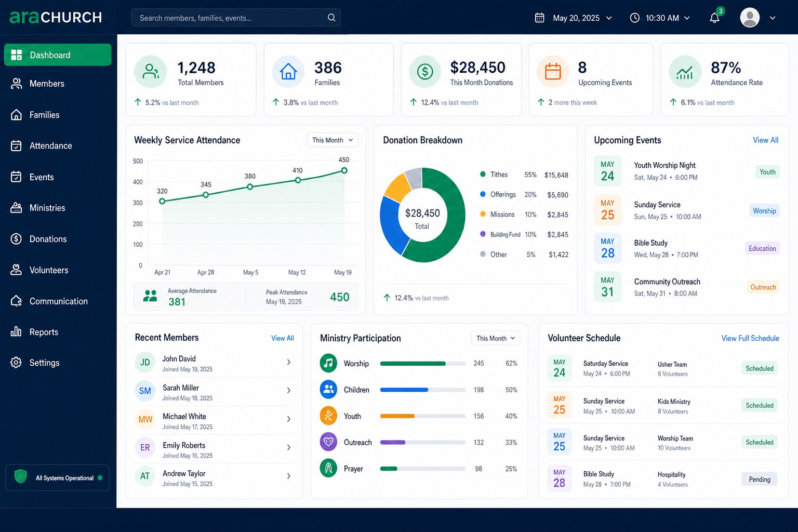Click the Community Outreach event title

point(667,282)
